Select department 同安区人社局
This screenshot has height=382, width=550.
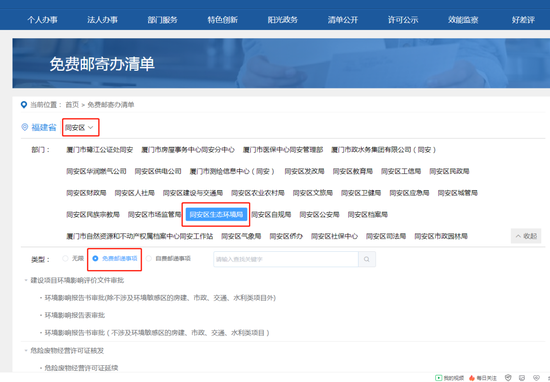[134, 193]
